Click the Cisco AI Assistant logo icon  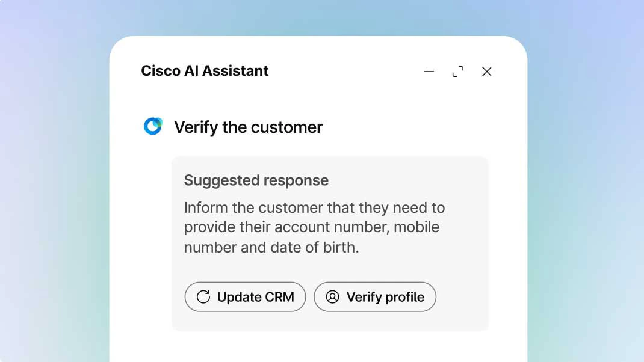coord(153,126)
